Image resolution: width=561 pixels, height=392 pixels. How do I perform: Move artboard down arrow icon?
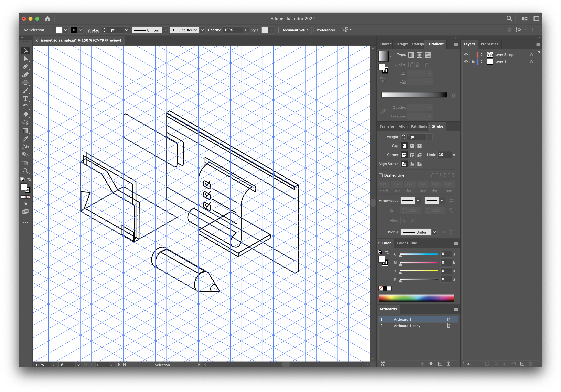431,364
